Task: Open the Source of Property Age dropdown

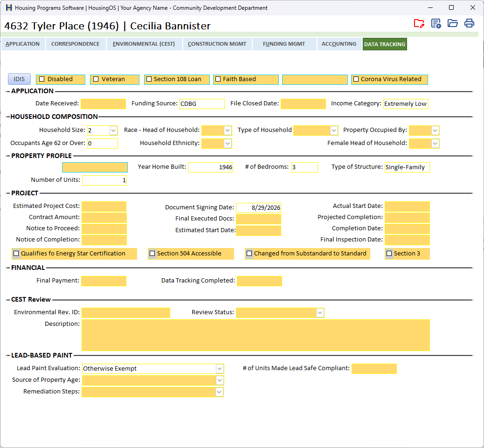Action: point(220,380)
